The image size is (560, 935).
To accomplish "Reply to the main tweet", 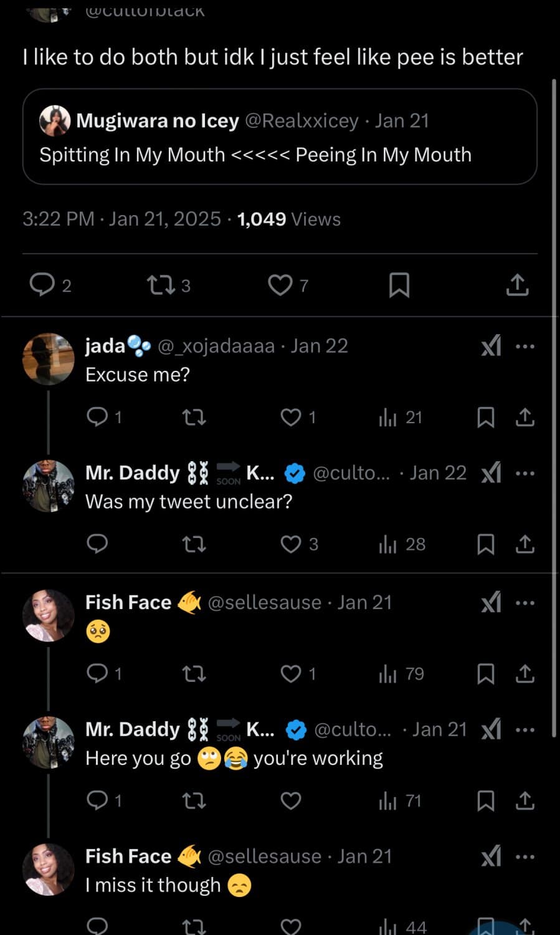I will coord(43,285).
